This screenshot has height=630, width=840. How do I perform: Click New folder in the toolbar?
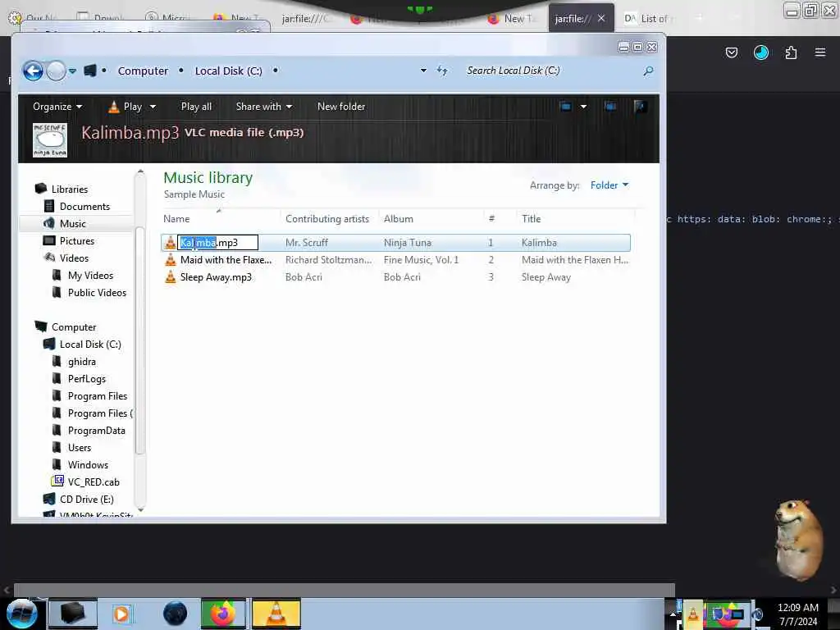(x=341, y=107)
